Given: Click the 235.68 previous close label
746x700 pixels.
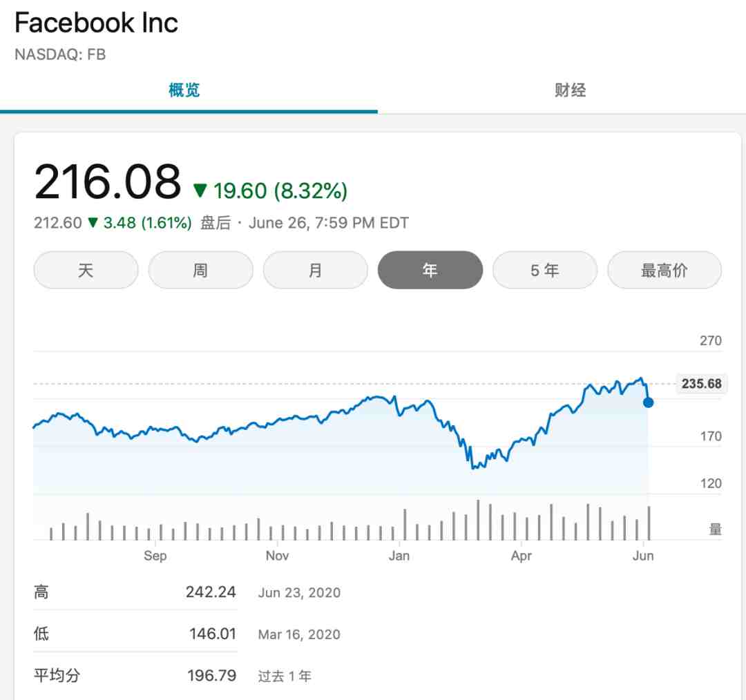Looking at the screenshot, I should click(701, 383).
